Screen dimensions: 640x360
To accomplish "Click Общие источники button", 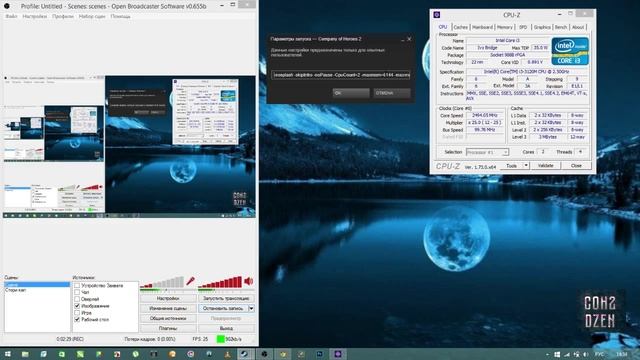I will click(168, 318).
